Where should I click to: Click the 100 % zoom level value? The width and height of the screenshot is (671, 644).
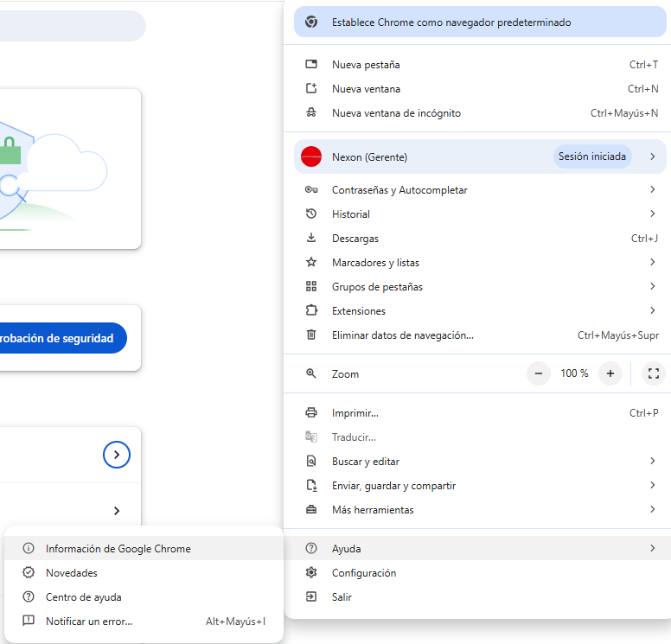point(574,373)
